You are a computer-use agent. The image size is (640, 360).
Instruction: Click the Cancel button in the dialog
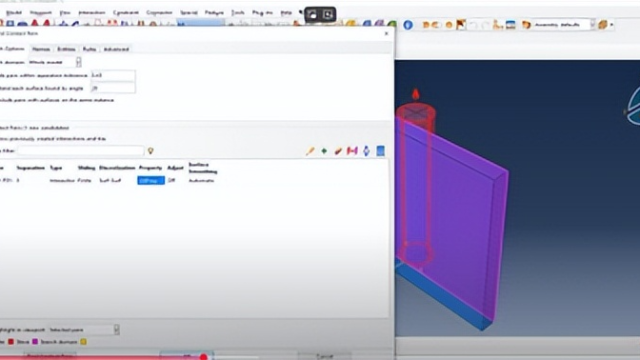[324, 356]
